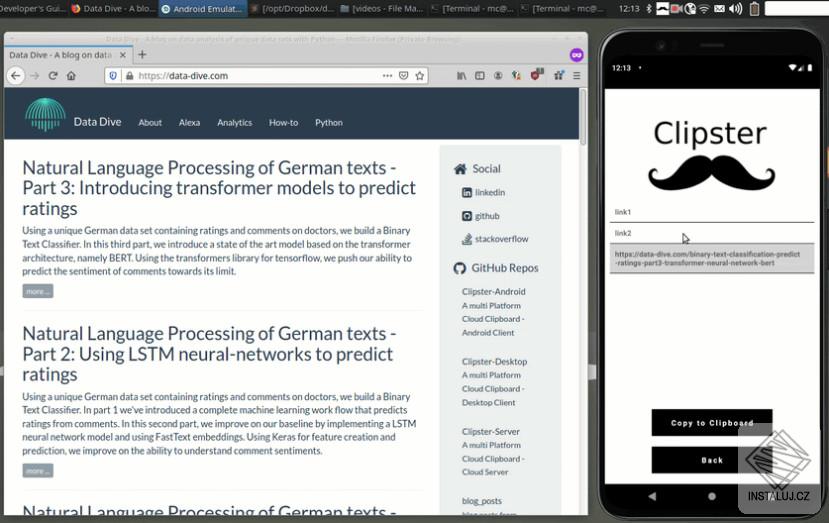Open Clipster-Server repo link

click(491, 432)
